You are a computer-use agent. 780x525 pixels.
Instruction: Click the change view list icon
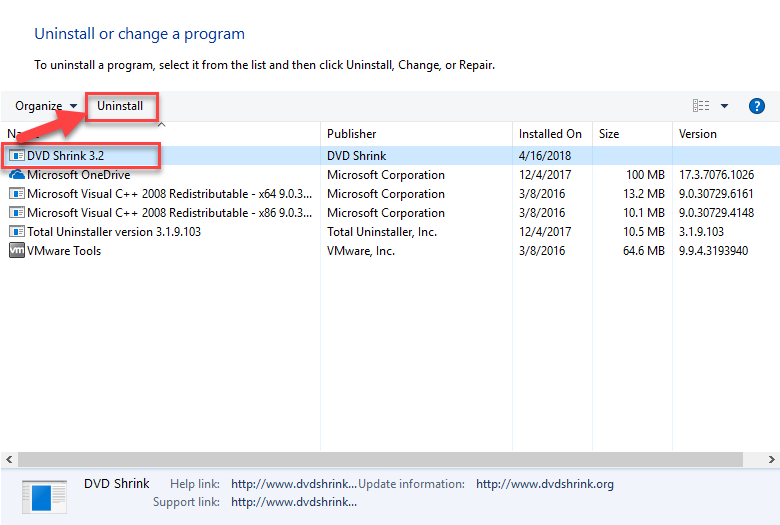point(701,105)
